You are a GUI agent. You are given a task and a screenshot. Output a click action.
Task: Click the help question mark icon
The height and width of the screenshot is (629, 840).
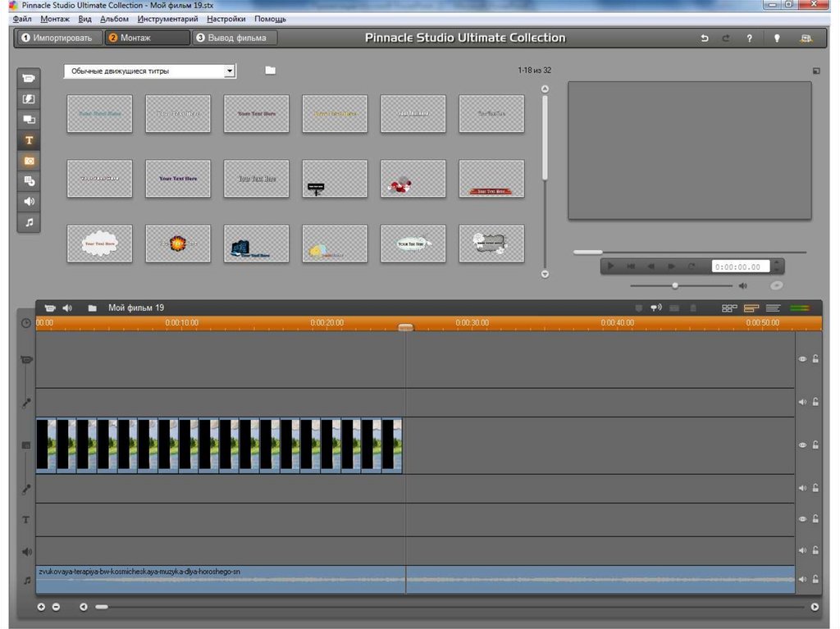pyautogui.click(x=749, y=38)
